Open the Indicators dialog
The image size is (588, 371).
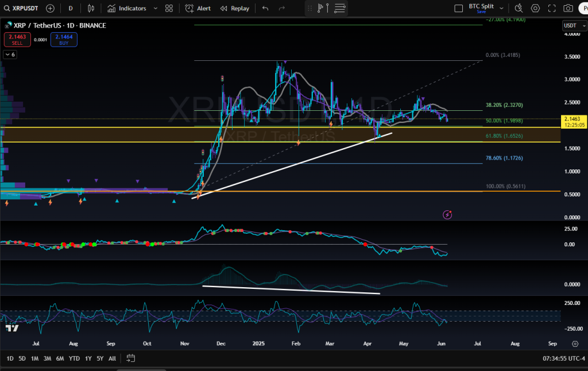(x=127, y=8)
